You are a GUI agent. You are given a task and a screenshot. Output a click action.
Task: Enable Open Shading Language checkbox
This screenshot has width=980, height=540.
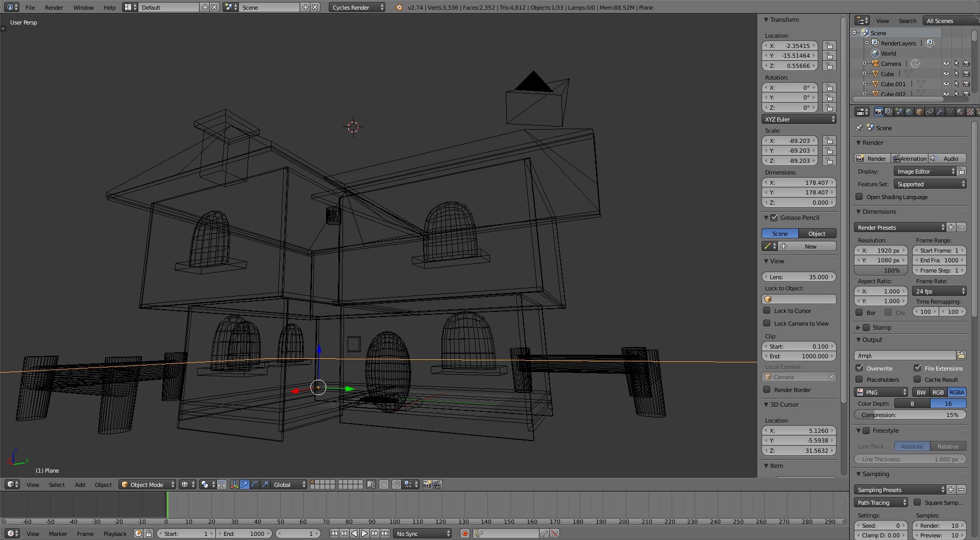(859, 197)
